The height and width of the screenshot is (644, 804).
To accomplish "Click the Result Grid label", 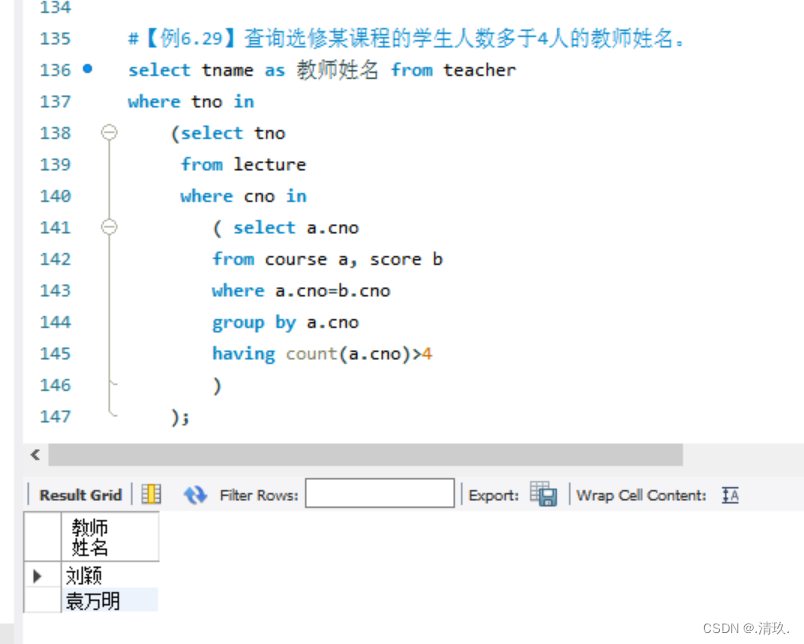I will click(x=81, y=495).
